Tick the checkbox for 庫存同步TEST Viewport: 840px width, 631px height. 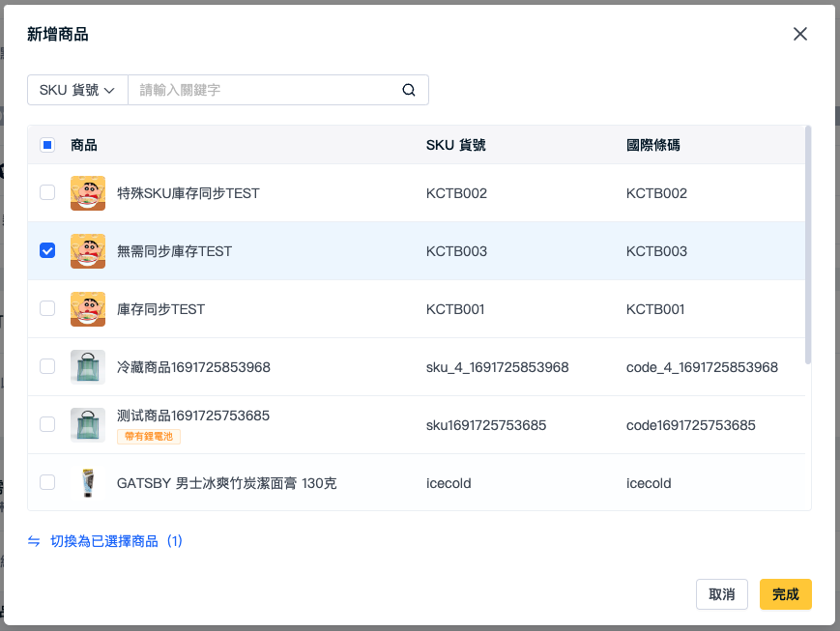point(47,308)
